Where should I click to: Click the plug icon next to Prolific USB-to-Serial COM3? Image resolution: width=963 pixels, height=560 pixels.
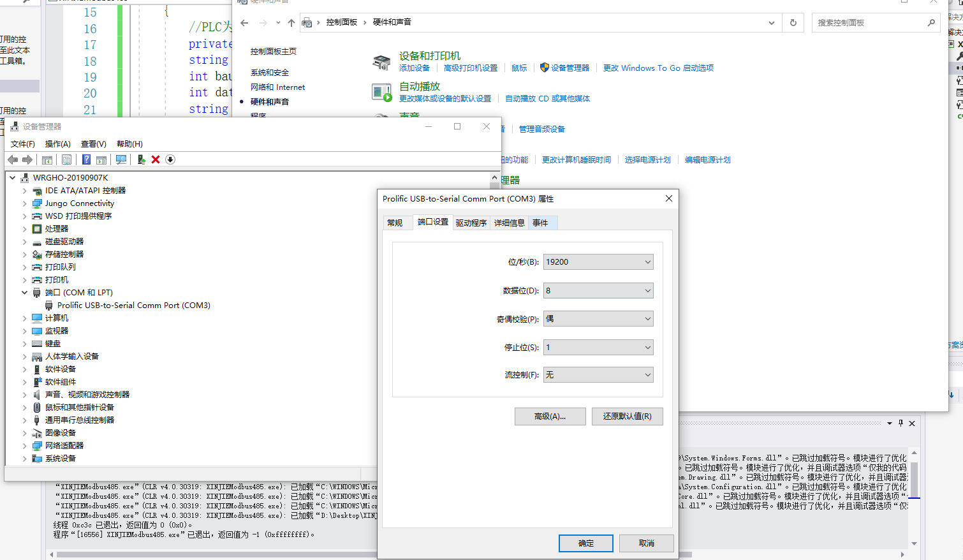point(49,306)
